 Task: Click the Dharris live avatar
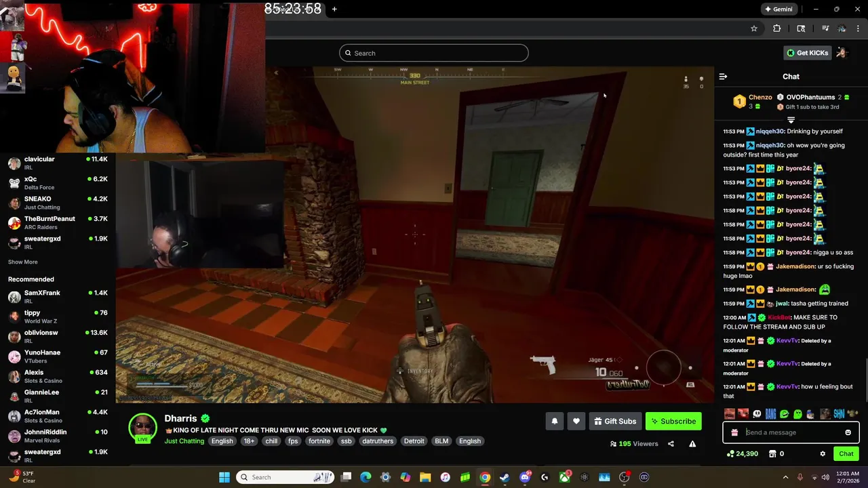point(142,428)
